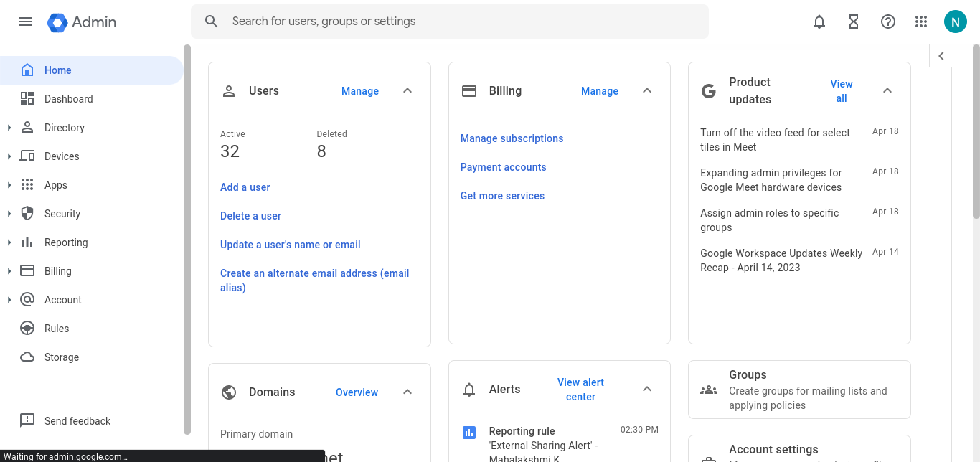
Task: Click the Billing card credit card icon
Action: click(469, 91)
